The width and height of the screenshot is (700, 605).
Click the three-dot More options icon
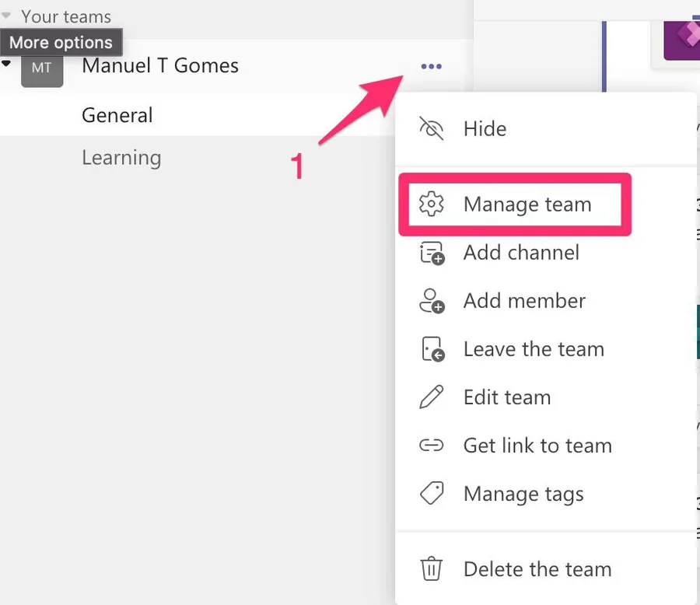431,67
